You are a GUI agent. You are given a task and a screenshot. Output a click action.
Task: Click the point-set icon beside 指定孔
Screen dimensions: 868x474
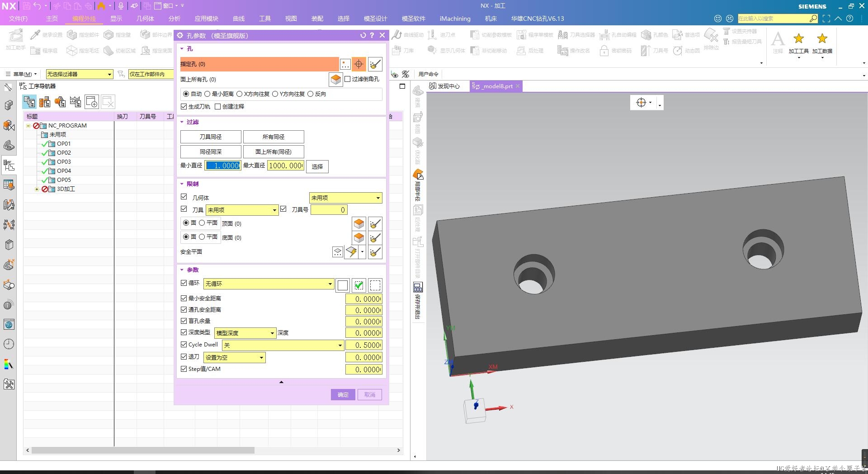(345, 64)
